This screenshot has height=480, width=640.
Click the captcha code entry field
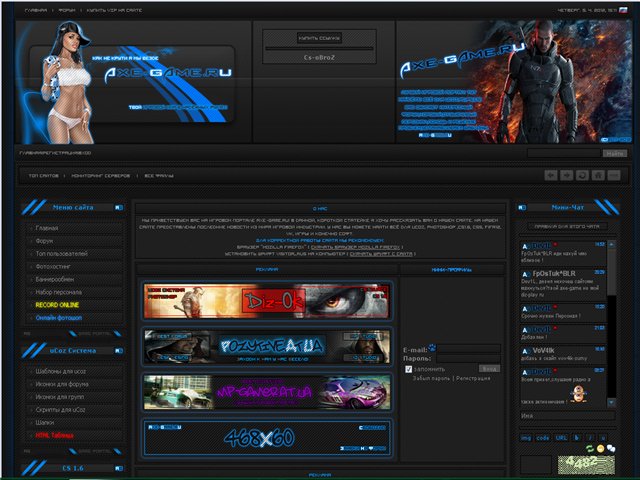point(536,464)
